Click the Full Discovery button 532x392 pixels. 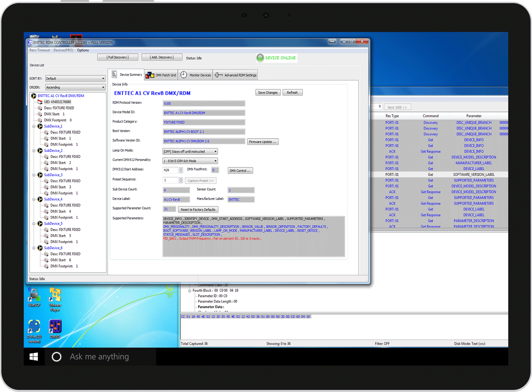click(x=118, y=57)
